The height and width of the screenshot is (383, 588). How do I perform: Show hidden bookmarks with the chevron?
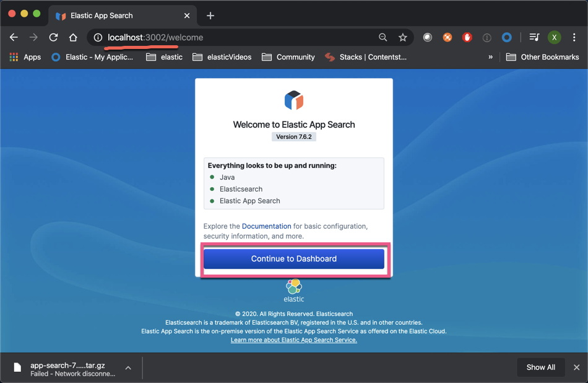[x=490, y=57]
